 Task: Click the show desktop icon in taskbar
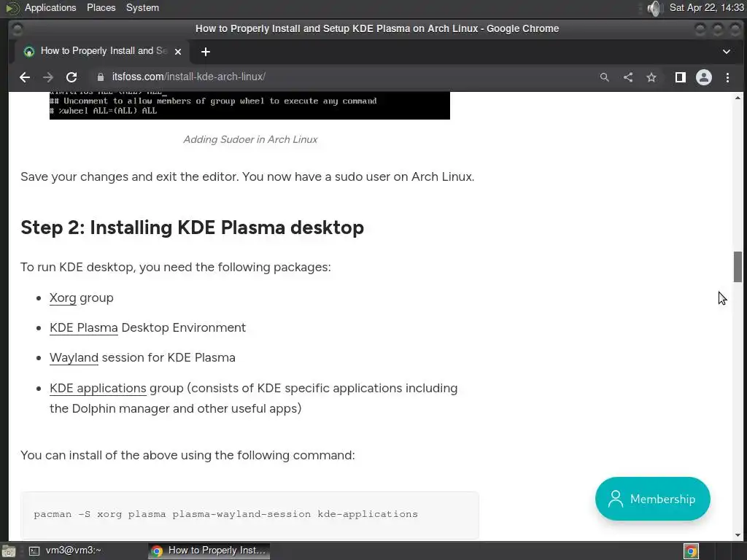(9, 551)
